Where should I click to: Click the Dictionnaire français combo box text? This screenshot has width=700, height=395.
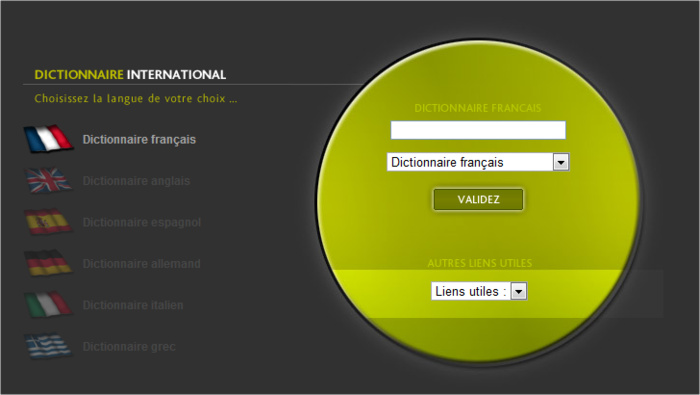(447, 162)
